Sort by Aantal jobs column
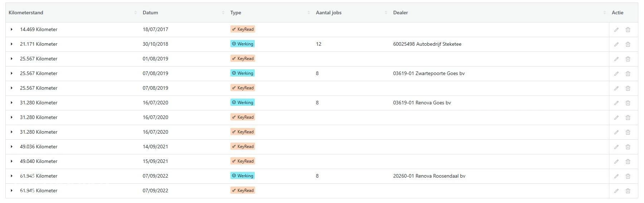This screenshot has height=203, width=644. coord(386,13)
